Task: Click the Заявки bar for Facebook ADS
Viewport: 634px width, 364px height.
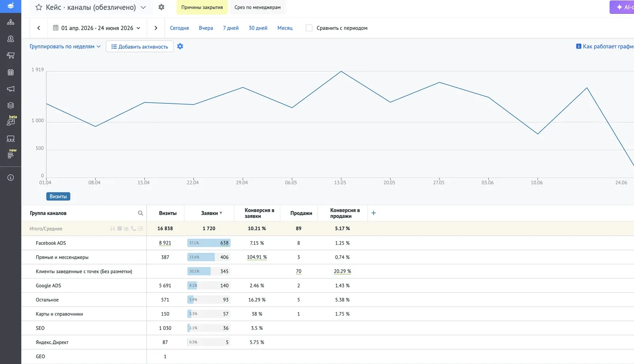Action: pos(209,243)
